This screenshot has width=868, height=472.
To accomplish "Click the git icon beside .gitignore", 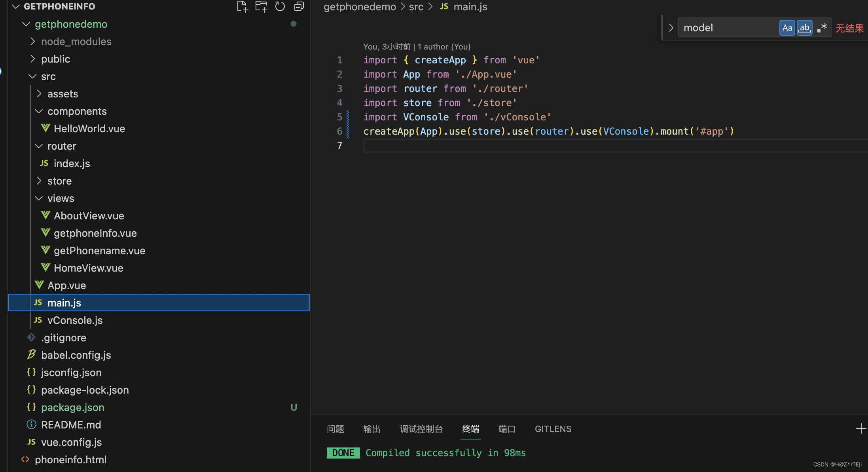I will pyautogui.click(x=31, y=337).
